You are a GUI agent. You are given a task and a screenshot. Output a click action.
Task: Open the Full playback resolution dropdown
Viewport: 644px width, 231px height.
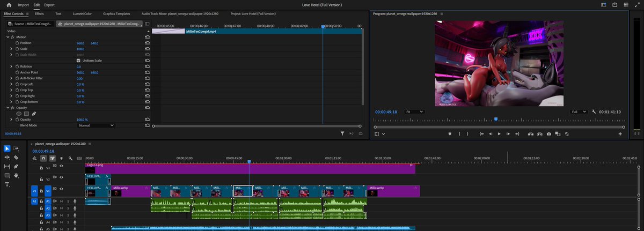pyautogui.click(x=579, y=111)
